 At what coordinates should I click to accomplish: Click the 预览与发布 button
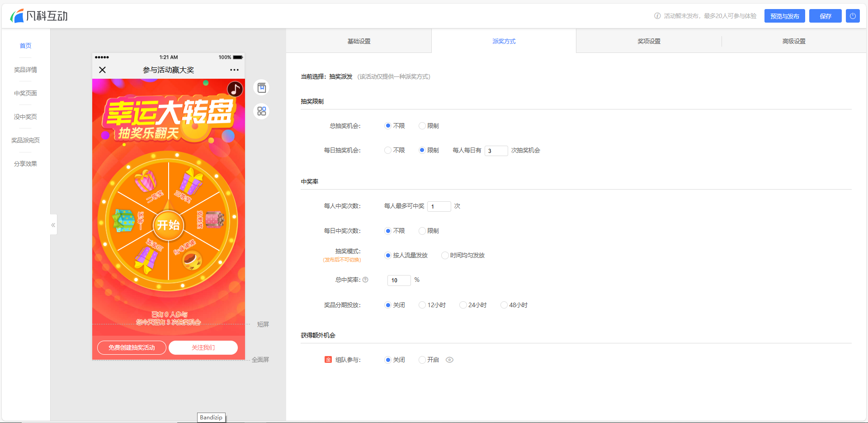click(x=784, y=16)
